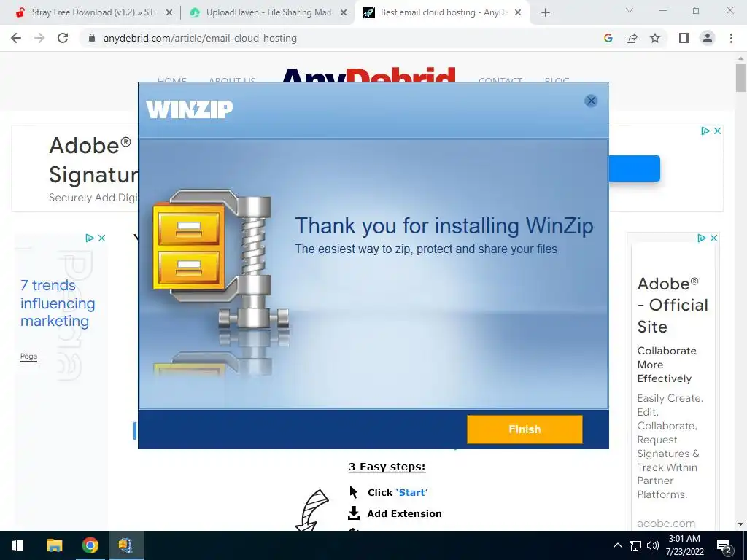Switch to Stray Free Download tab
The image size is (747, 560).
[x=94, y=12]
